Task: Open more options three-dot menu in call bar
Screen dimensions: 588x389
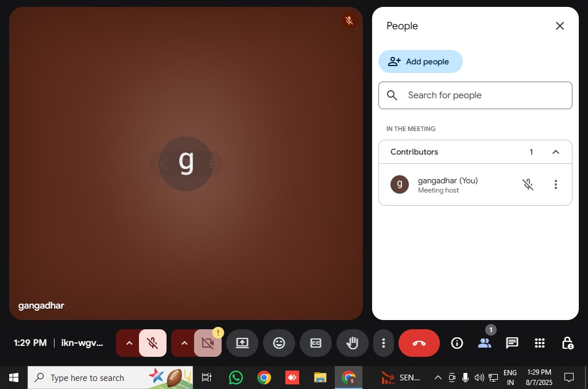Action: coord(384,343)
